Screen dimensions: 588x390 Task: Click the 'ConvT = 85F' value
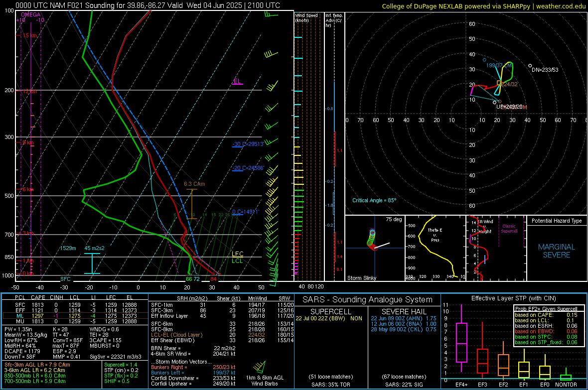tap(67, 340)
